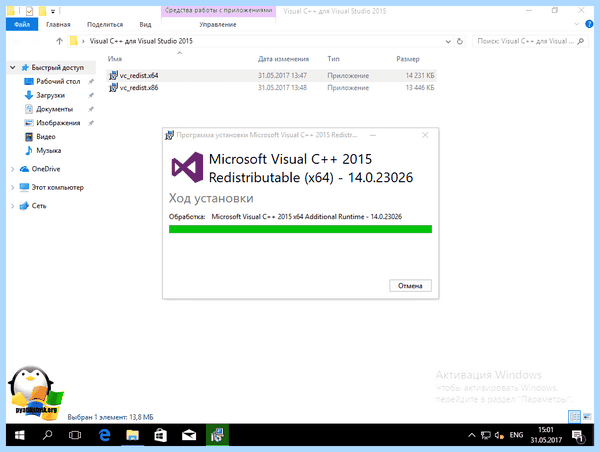Open Документы in navigation pane
The width and height of the screenshot is (600, 452).
(x=54, y=109)
